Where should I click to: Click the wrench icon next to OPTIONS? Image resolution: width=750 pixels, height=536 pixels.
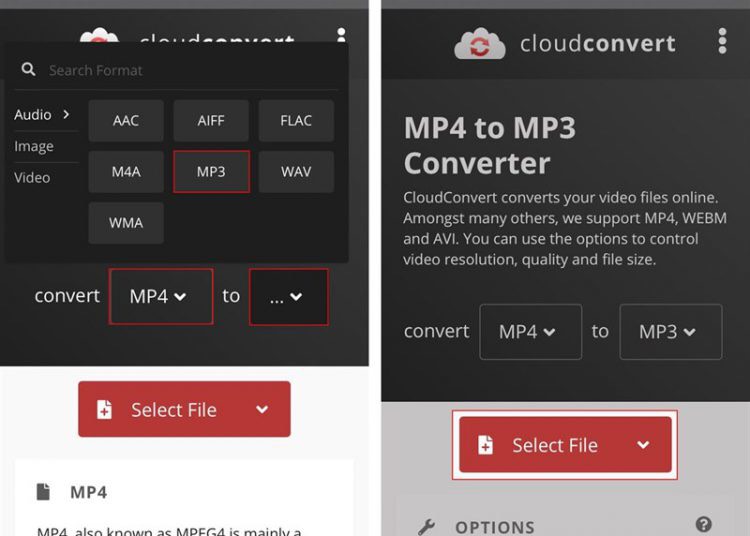[426, 527]
